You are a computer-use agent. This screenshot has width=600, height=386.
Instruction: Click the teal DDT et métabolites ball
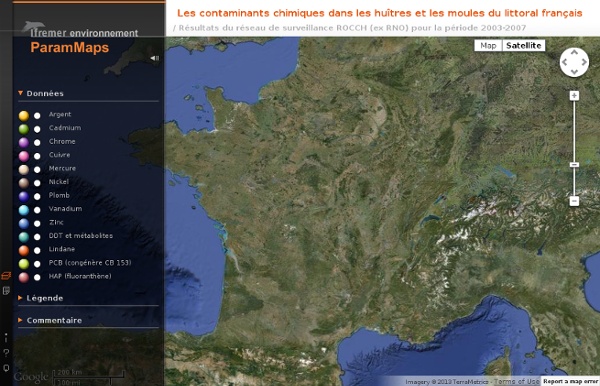click(24, 237)
